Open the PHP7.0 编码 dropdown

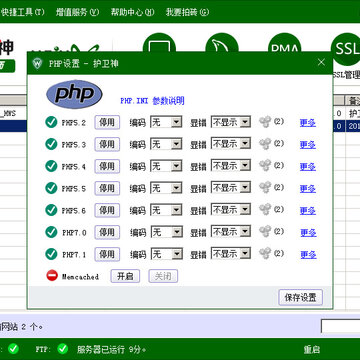[167, 232]
